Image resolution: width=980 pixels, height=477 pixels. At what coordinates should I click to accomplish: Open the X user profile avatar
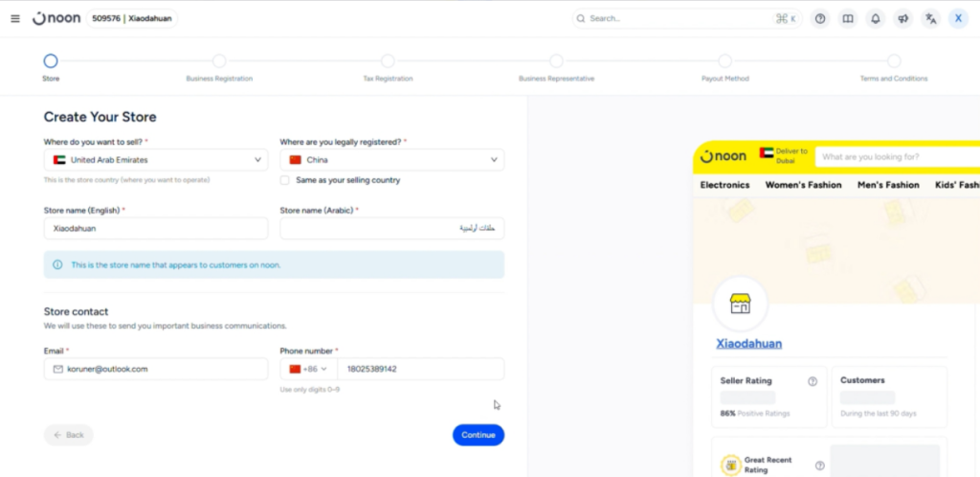(958, 19)
